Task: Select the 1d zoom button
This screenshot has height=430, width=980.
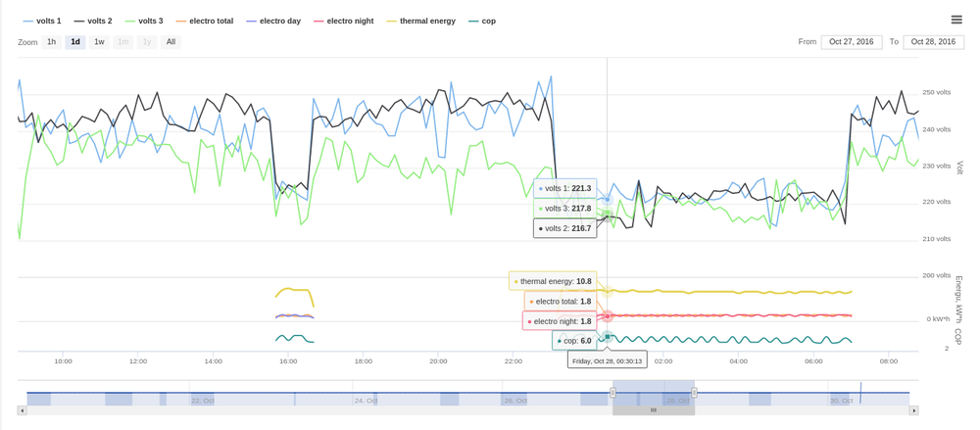Action: (75, 42)
